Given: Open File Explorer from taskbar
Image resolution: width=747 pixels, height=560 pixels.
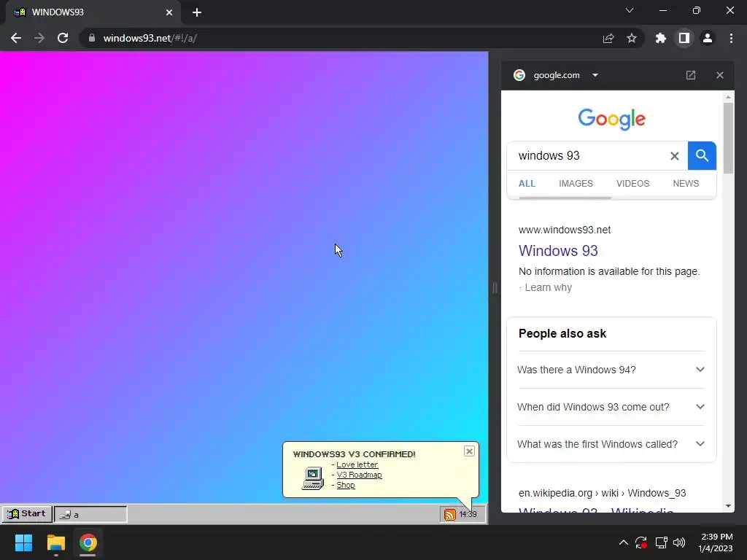Looking at the screenshot, I should pyautogui.click(x=55, y=542).
